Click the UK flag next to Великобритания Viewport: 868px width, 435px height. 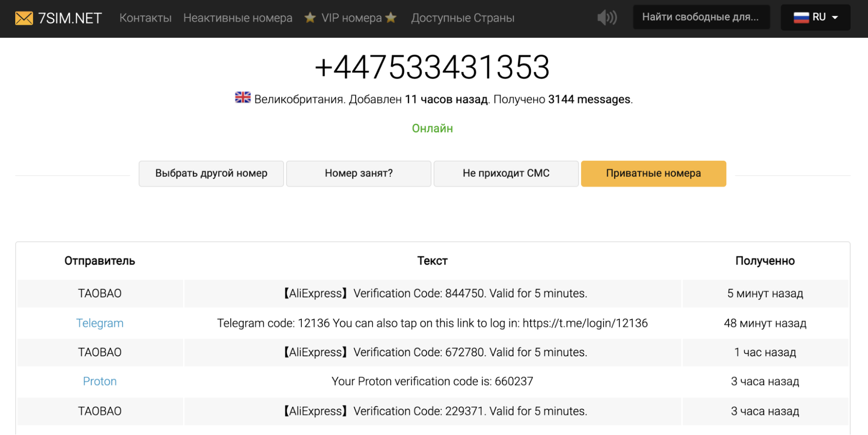[243, 97]
